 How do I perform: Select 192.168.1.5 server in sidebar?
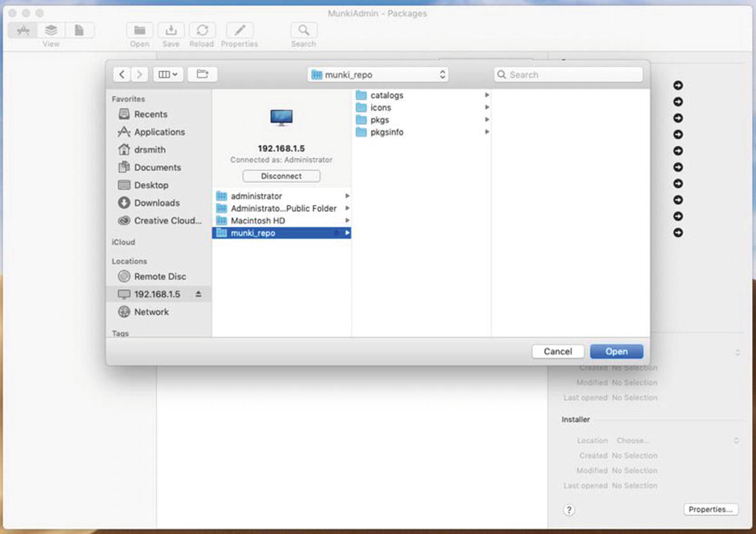coord(159,295)
